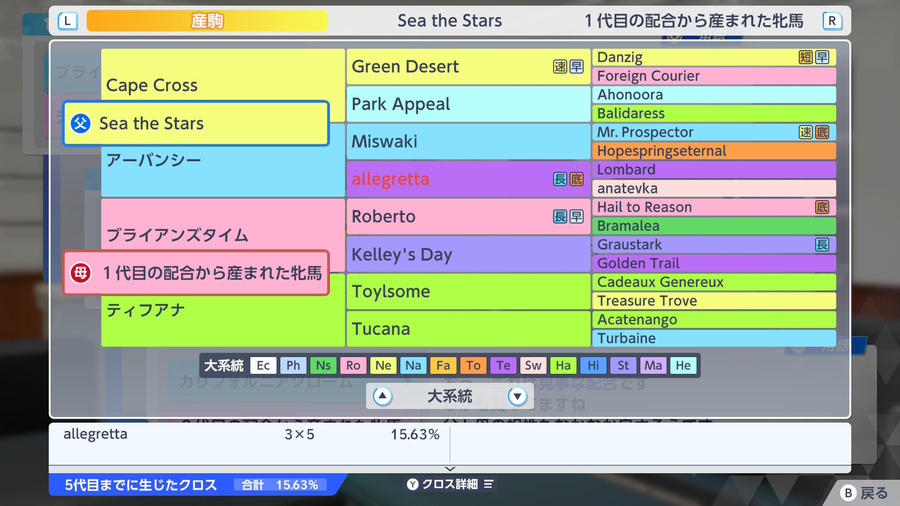Select the Foreign Courier ancestor cell
900x506 pixels.
pyautogui.click(x=714, y=76)
